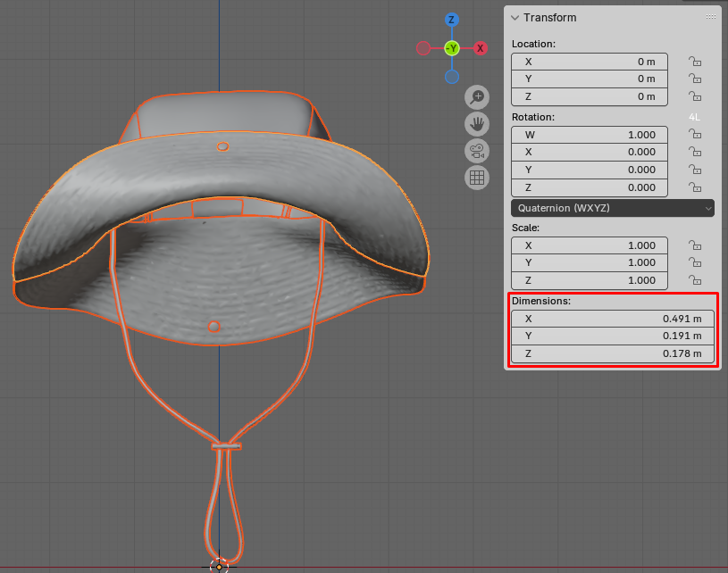
Task: Click the negative X red circle on gizmo
Action: pos(423,48)
